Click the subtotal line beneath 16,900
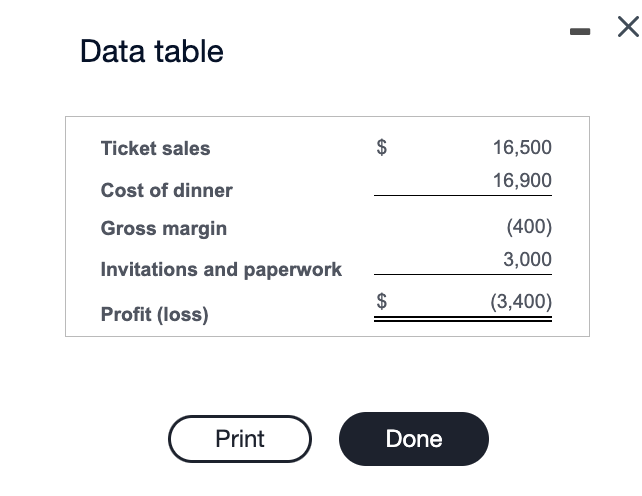Image resolution: width=642 pixels, height=496 pixels. pos(464,196)
